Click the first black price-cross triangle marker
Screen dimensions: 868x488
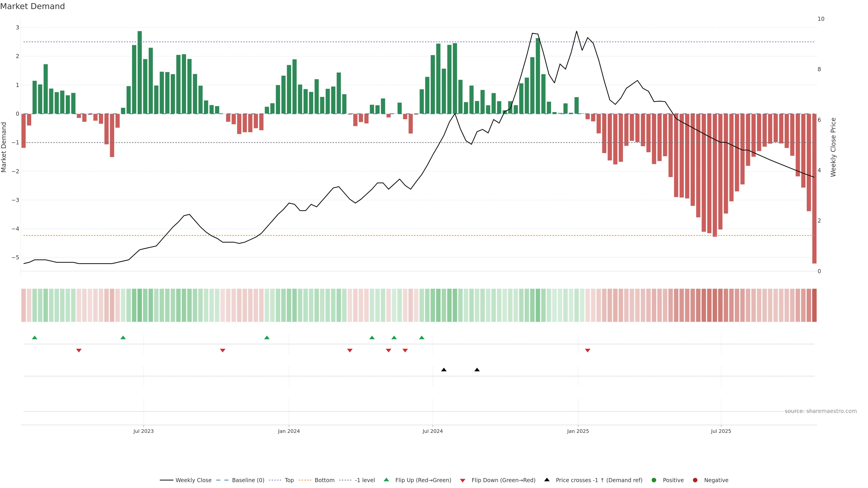coord(444,370)
